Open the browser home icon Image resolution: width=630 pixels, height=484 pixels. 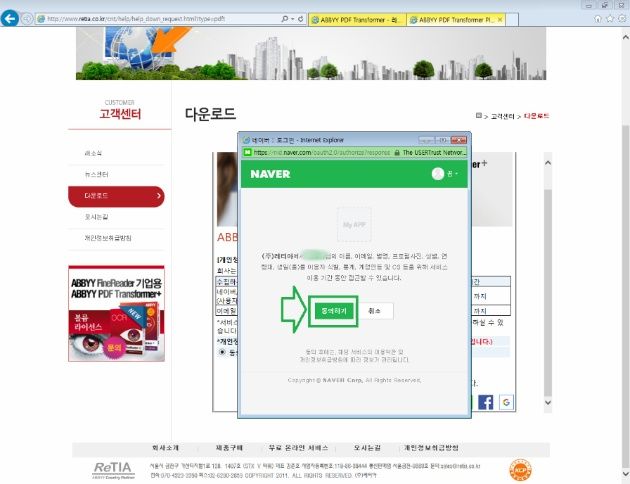click(x=598, y=18)
